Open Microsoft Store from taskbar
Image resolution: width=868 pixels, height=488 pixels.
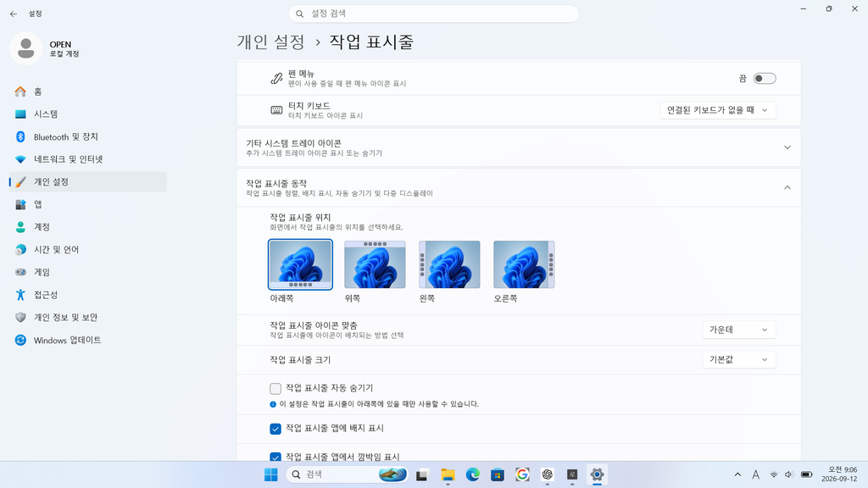tap(497, 474)
